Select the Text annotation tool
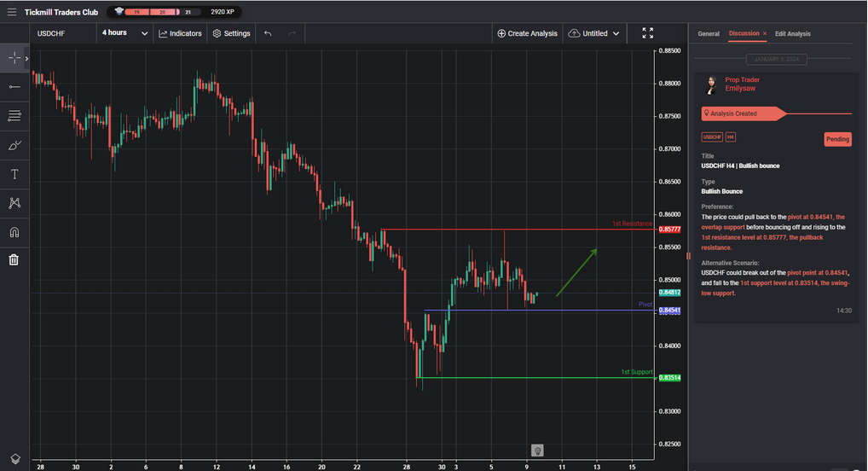868x471 pixels. pos(14,175)
